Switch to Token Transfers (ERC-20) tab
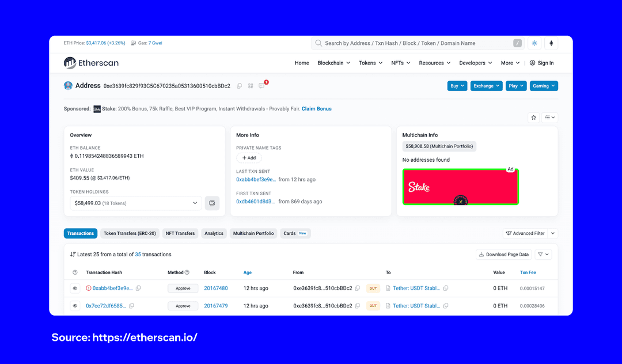This screenshot has height=364, width=622. [130, 233]
